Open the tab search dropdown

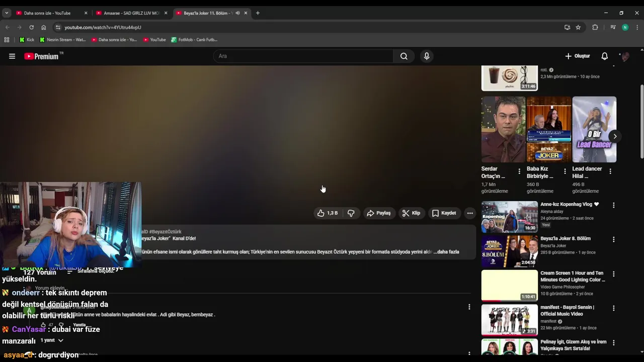(x=7, y=13)
